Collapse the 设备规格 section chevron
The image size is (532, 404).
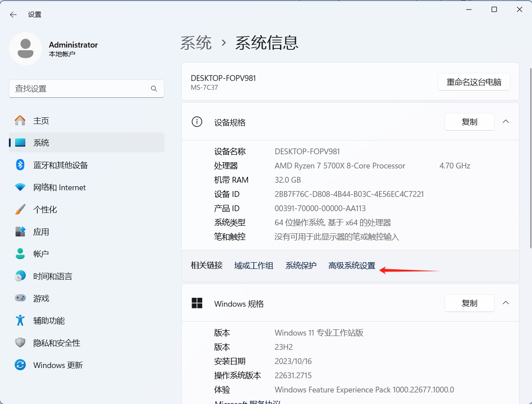(506, 122)
